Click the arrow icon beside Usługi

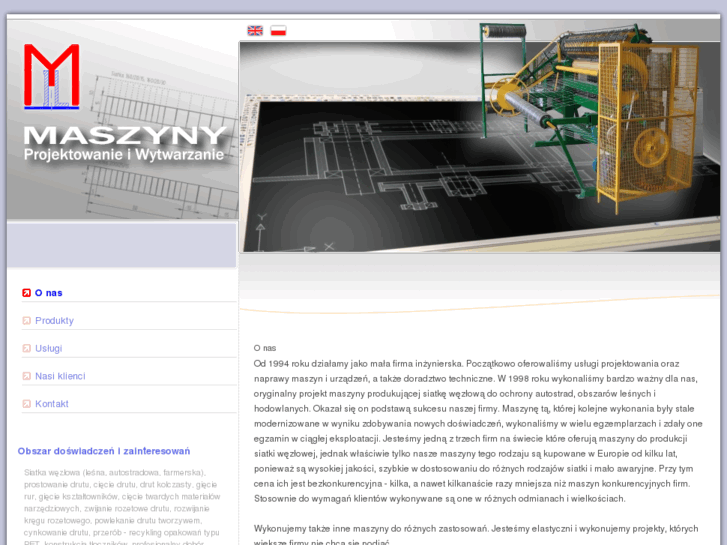[26, 348]
